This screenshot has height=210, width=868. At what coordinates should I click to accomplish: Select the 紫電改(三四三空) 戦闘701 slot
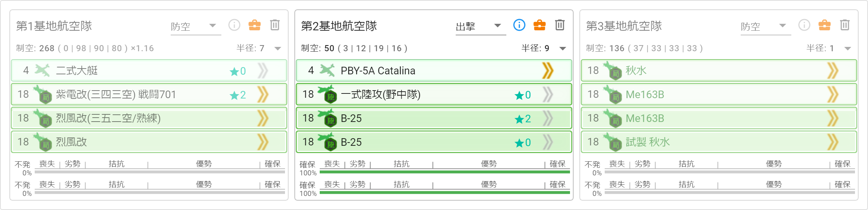click(x=149, y=94)
